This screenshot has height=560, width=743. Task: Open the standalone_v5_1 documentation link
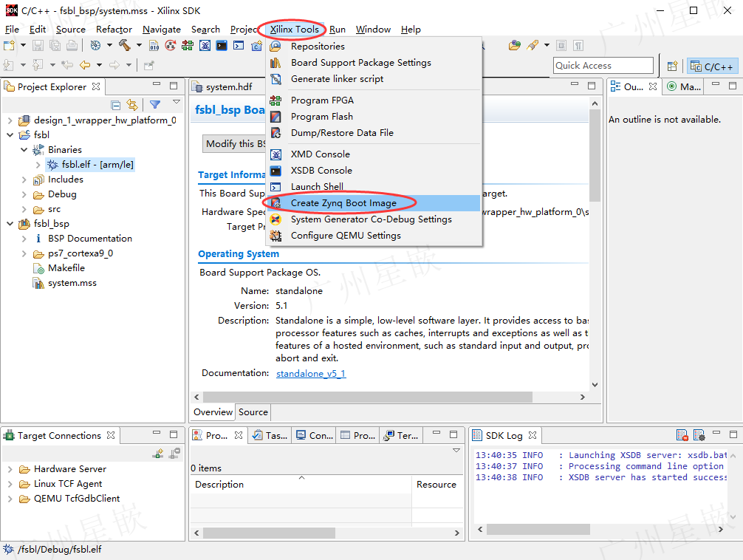(311, 374)
